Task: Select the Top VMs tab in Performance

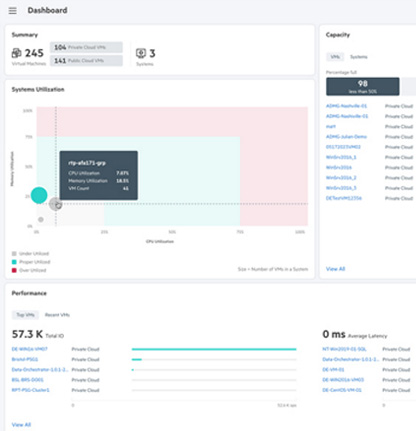Action: [25, 315]
